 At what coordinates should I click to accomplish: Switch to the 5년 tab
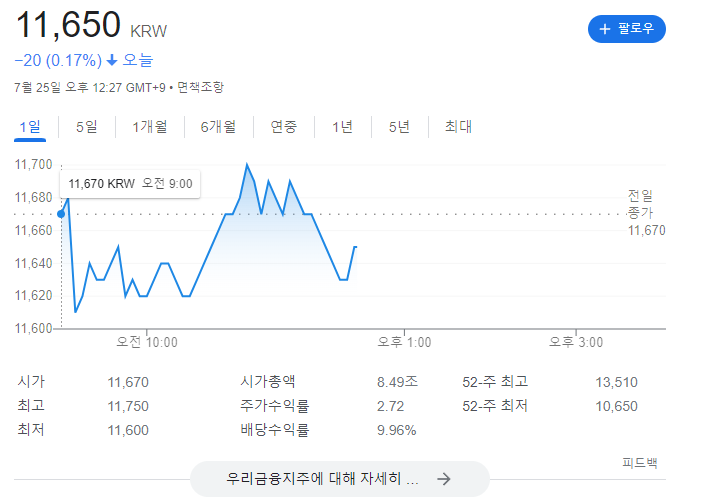point(400,127)
